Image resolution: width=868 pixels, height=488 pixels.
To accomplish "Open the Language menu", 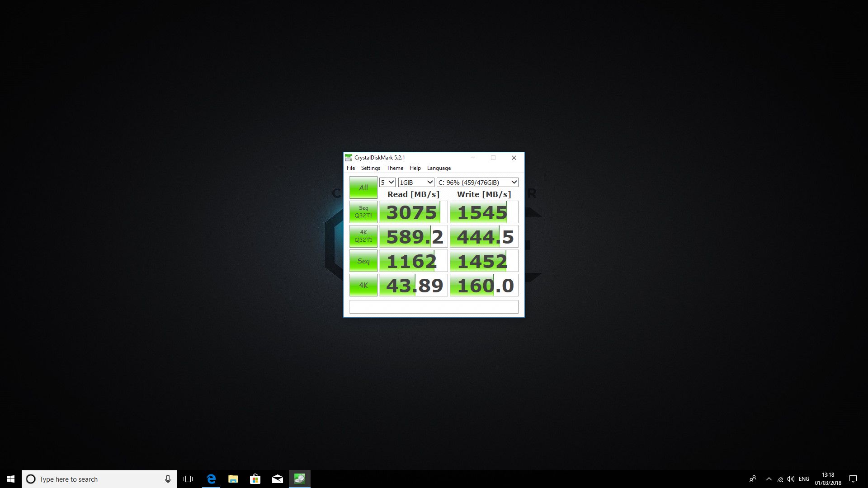I will tap(439, 168).
